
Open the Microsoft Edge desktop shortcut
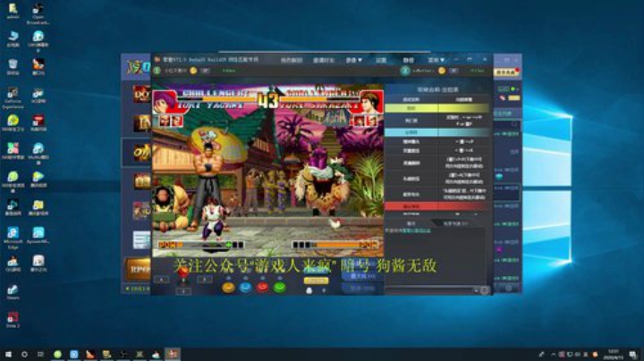(13, 238)
